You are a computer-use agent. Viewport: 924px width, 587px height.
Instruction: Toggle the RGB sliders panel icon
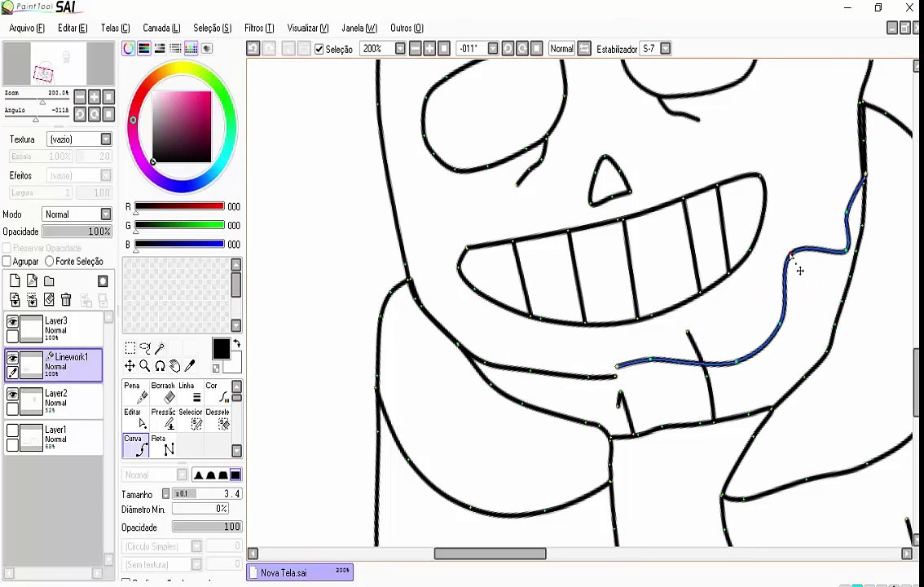pos(143,49)
